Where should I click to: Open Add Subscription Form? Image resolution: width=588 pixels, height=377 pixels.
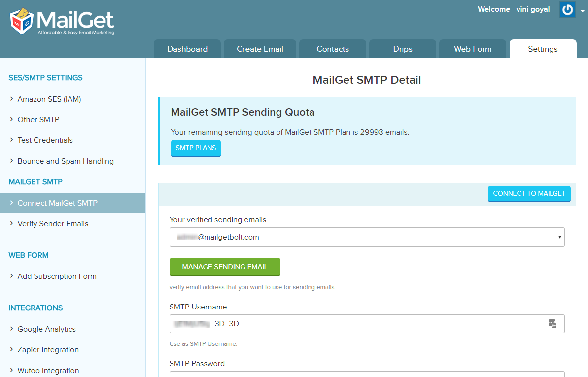click(57, 276)
